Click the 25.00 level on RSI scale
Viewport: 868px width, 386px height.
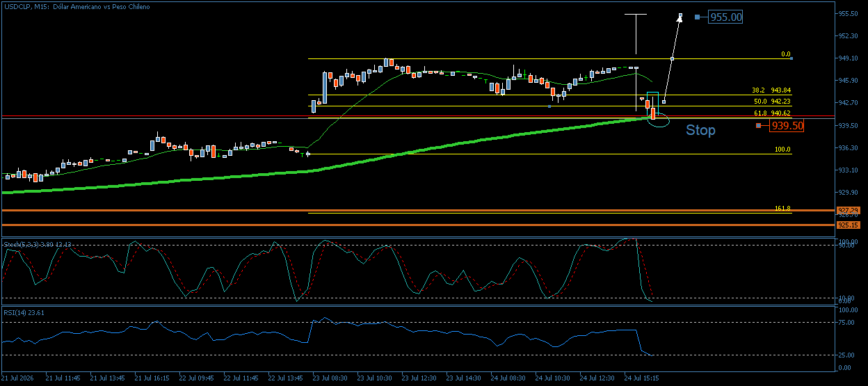pyautogui.click(x=846, y=355)
